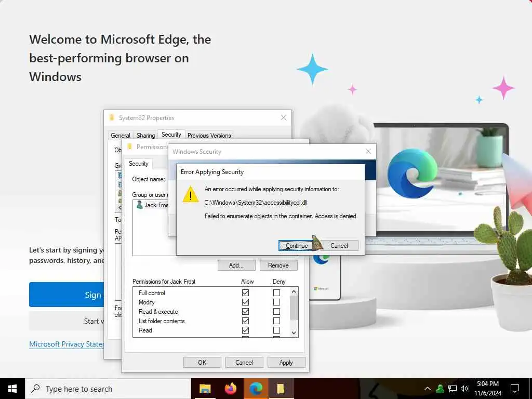Click the Sign in button in Edge
This screenshot has height=399, width=532.
[66, 295]
